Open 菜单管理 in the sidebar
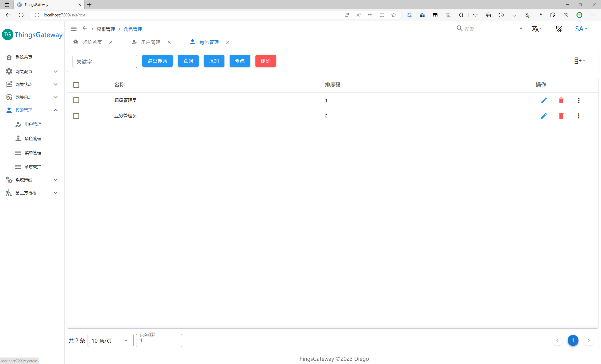 [33, 153]
